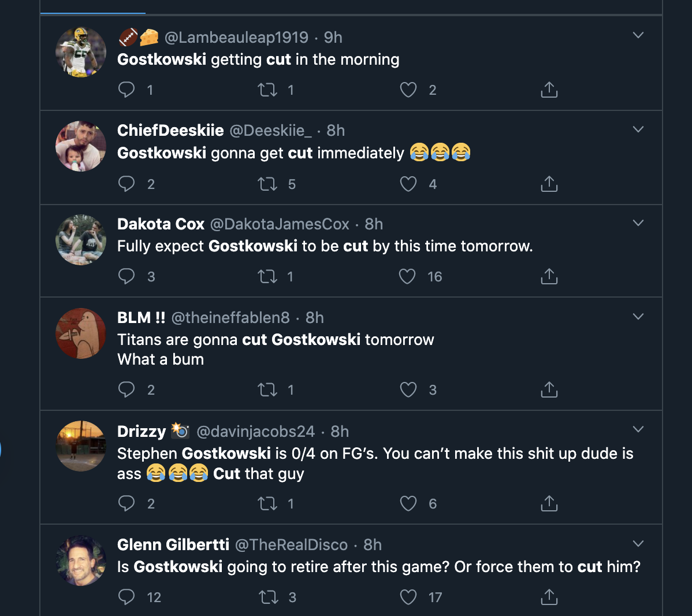
Task: Share the BLM !! tweet
Action: (x=549, y=390)
